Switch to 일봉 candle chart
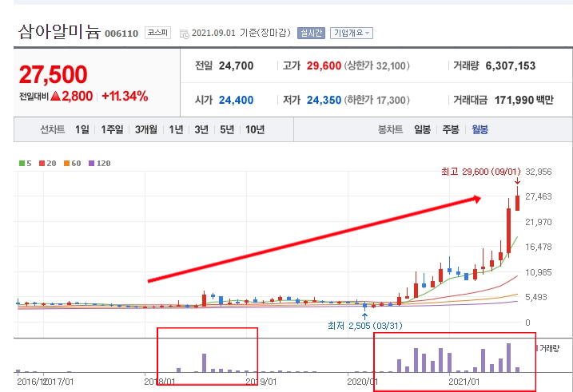This screenshot has height=392, width=573. pyautogui.click(x=422, y=129)
